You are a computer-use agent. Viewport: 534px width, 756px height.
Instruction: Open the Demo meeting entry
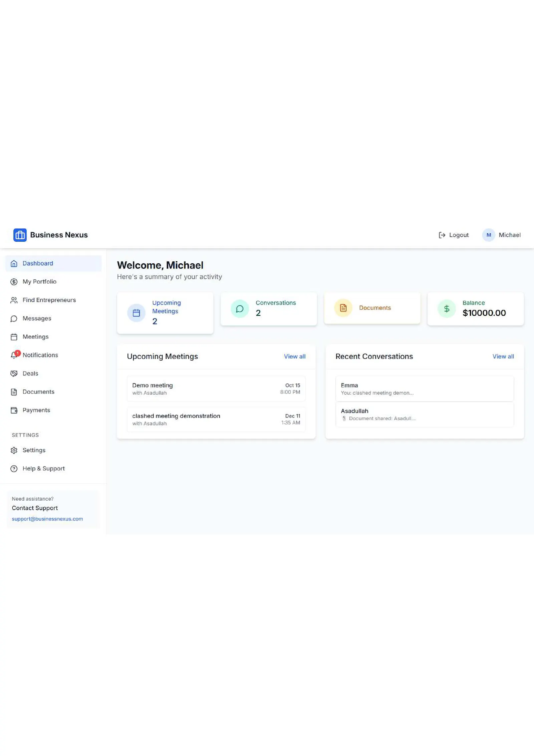point(216,389)
